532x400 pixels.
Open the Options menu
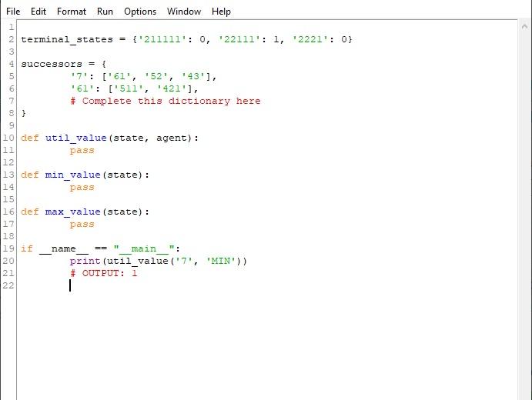tap(140, 12)
